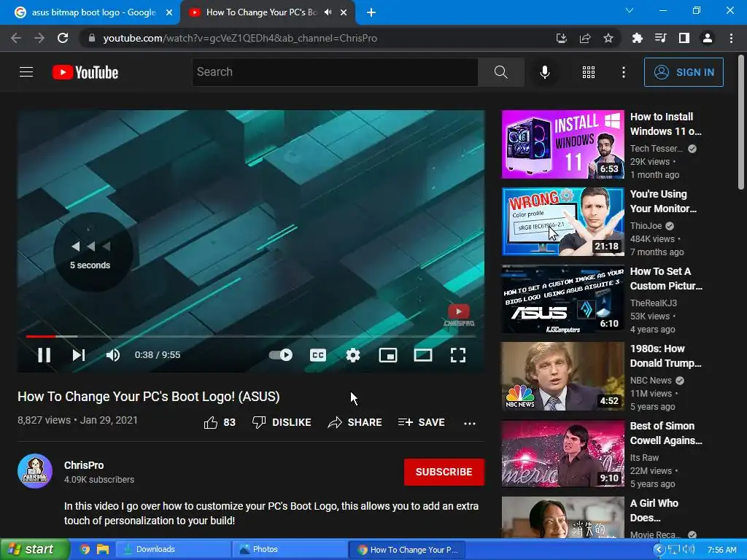The image size is (747, 560).
Task: SAVE video to a playlist
Action: click(421, 422)
